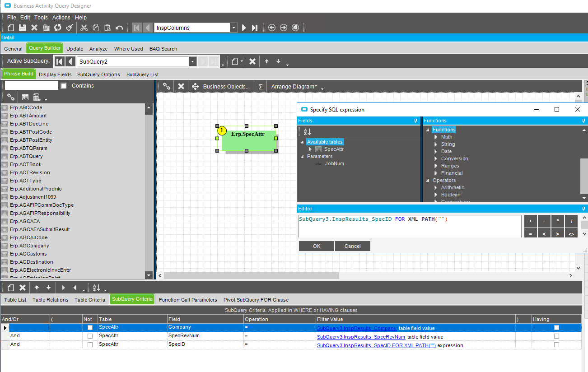
Task: Click the Home icon in main toolbar
Action: [295, 28]
